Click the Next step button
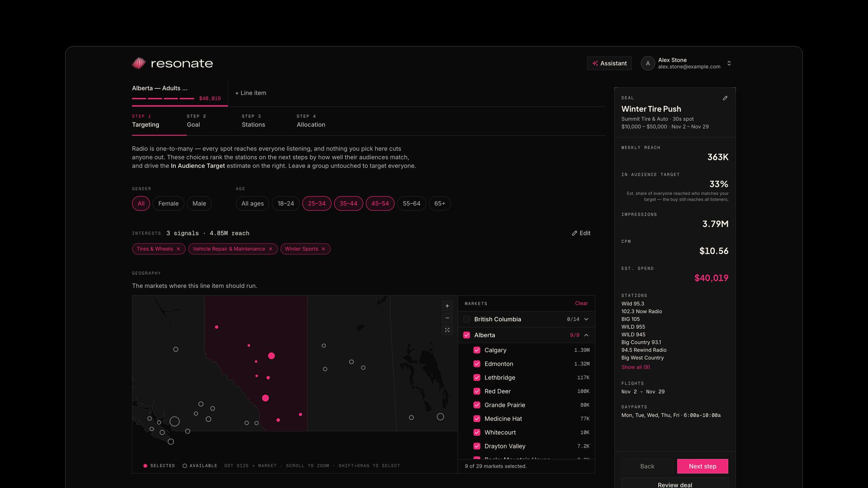The image size is (868, 488). coord(703,466)
